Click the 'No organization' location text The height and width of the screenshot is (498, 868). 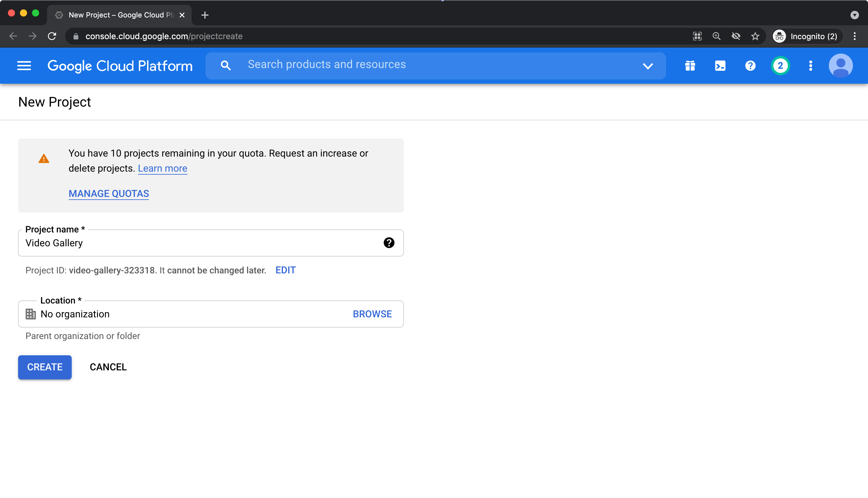75,314
